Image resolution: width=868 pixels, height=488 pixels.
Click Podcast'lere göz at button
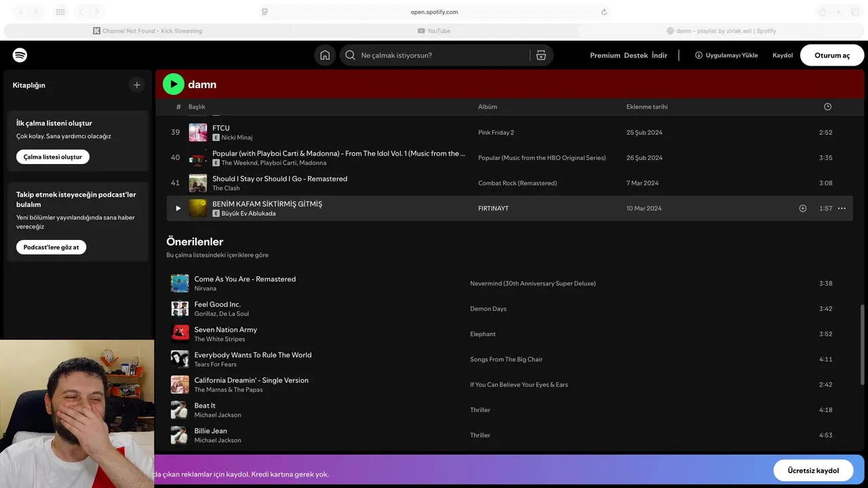[52, 247]
